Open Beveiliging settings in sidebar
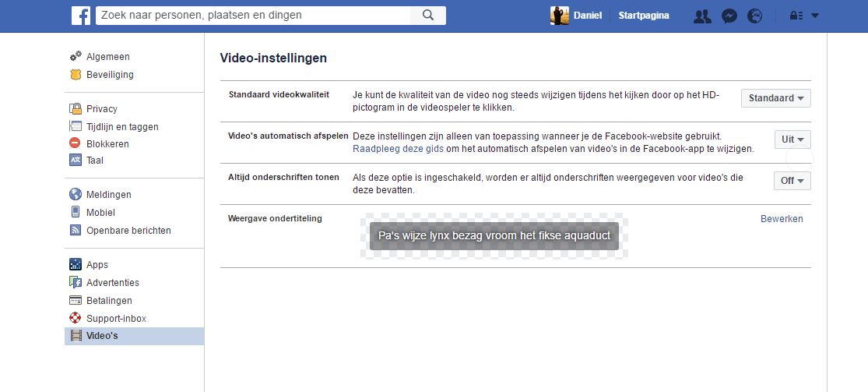 (110, 75)
